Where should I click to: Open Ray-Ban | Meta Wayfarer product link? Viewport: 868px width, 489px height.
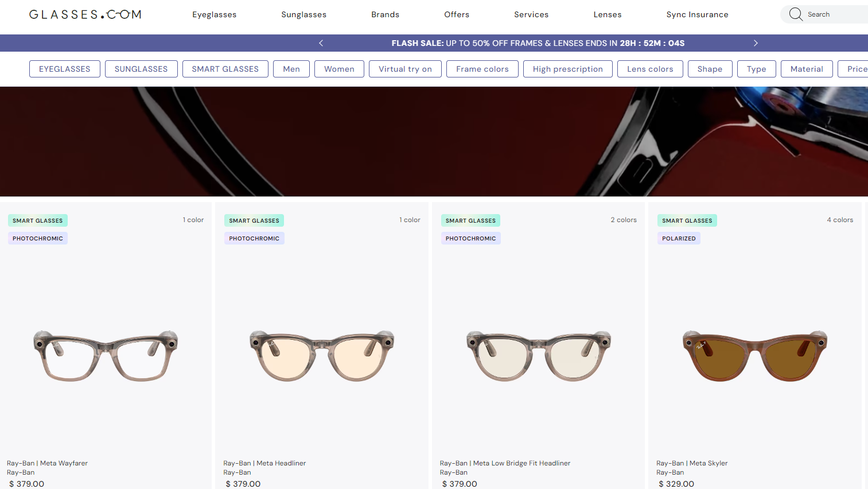pyautogui.click(x=47, y=463)
